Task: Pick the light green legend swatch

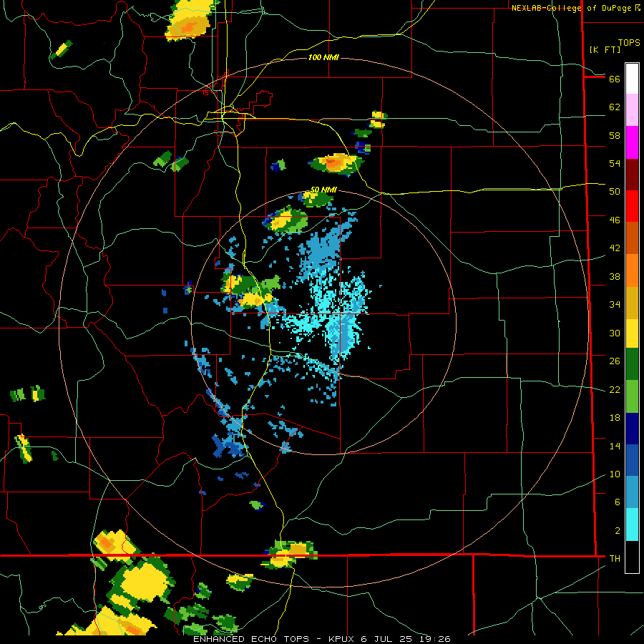Action: click(x=632, y=396)
